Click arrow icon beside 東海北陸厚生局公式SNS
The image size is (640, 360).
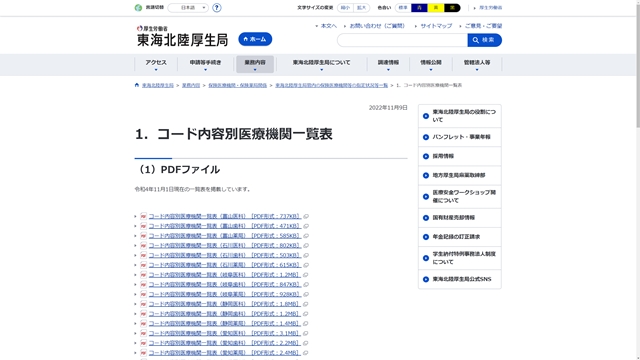click(426, 280)
